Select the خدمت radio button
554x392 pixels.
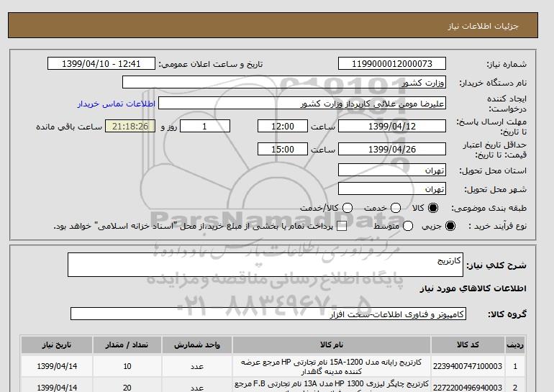pyautogui.click(x=396, y=208)
